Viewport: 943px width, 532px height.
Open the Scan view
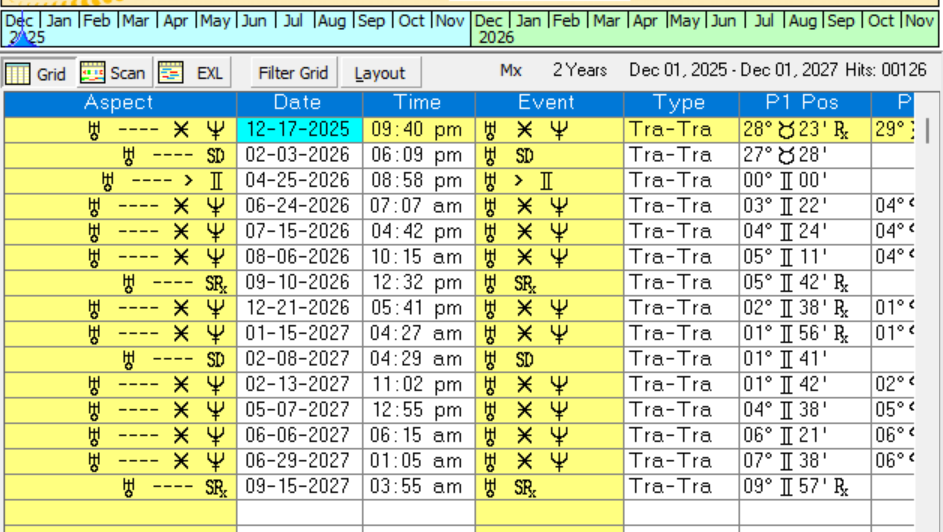[x=113, y=73]
